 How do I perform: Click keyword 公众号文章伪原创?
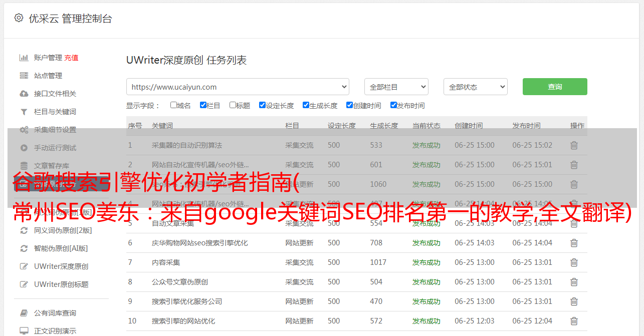(180, 282)
